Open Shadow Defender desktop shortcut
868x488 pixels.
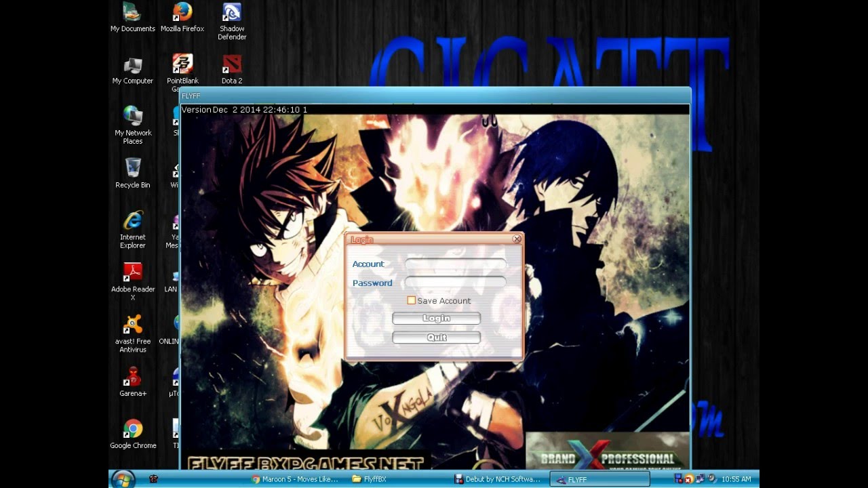(232, 22)
